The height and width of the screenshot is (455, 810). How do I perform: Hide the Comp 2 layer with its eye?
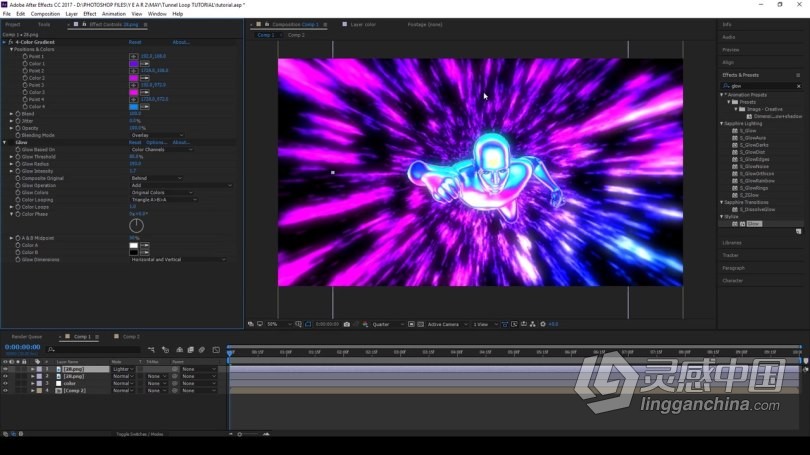[5, 391]
